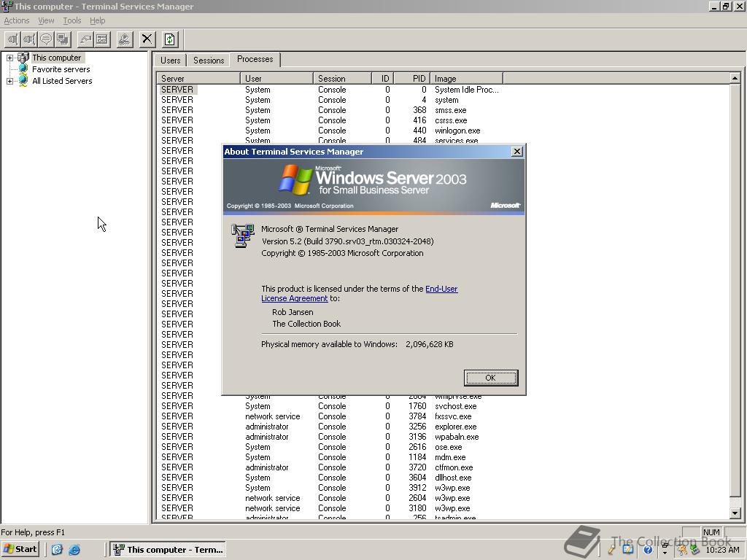Open the Actions menu
747x560 pixels.
(x=17, y=20)
